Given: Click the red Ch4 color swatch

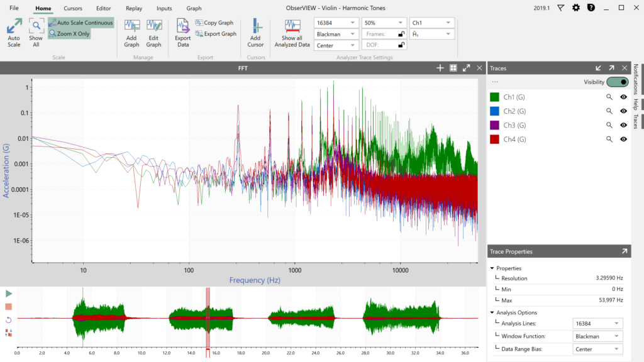Looking at the screenshot, I should pos(494,139).
